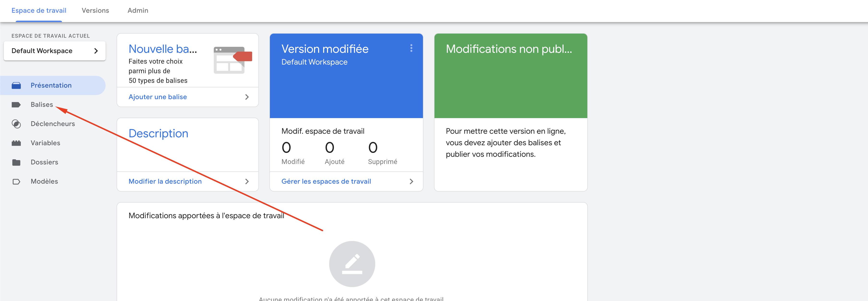Viewport: 868px width, 301px height.
Task: Click the Modifier la description link
Action: 165,182
